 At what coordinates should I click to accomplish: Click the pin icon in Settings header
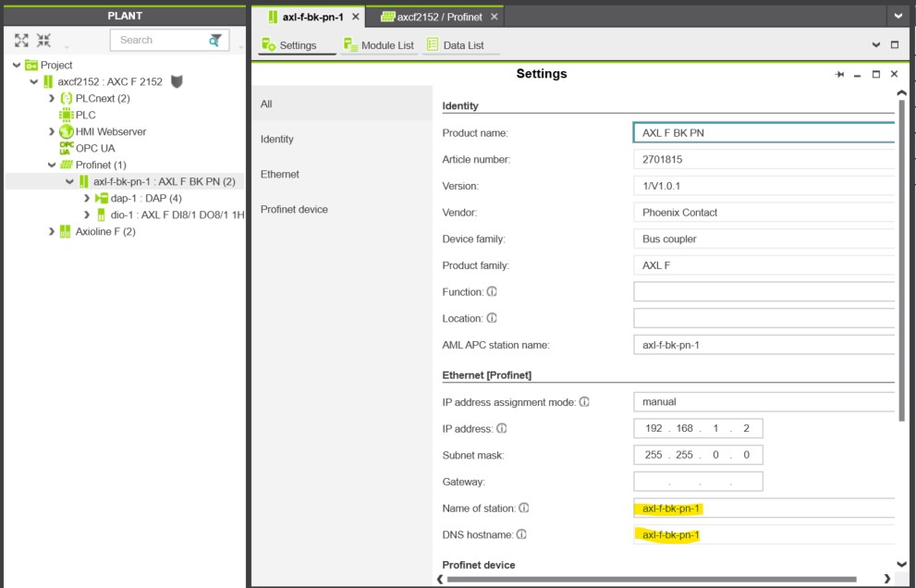click(x=839, y=74)
